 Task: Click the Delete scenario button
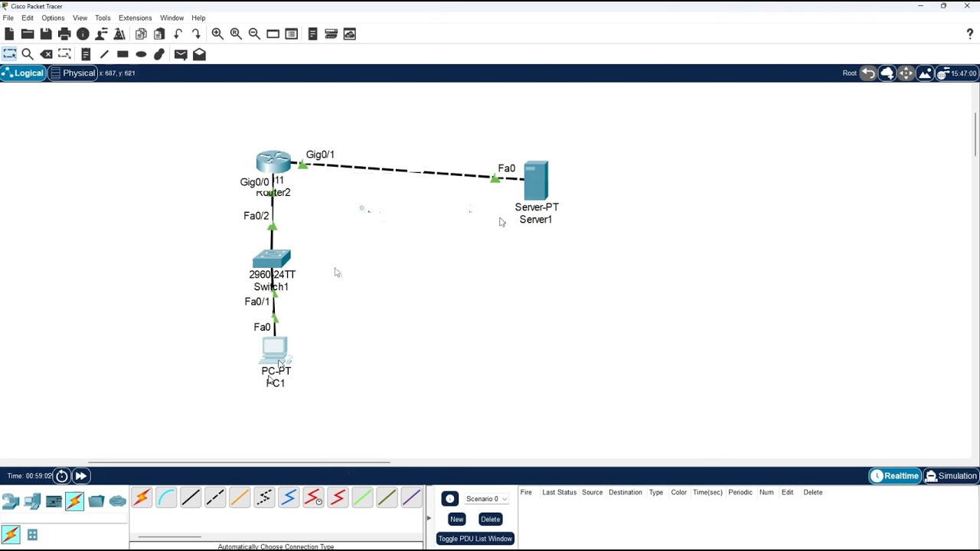coord(490,519)
